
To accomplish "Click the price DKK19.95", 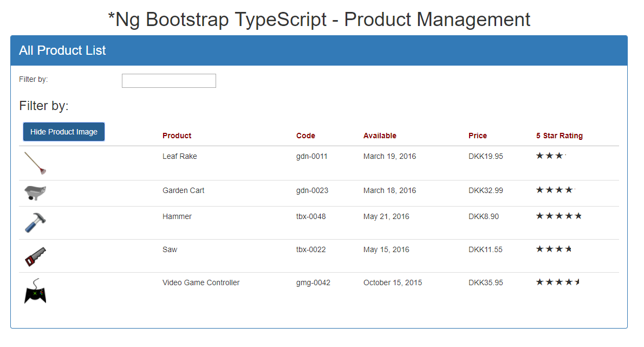I will tap(485, 156).
